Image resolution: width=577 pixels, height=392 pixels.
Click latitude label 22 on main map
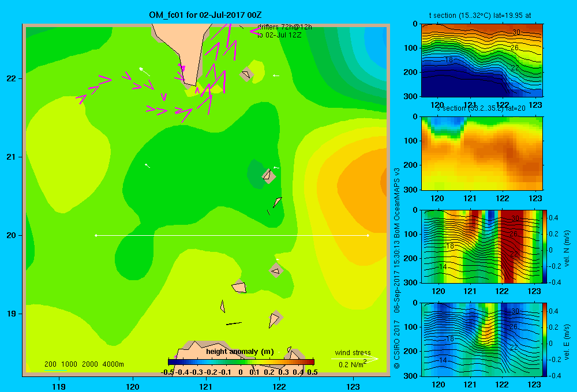(x=12, y=78)
